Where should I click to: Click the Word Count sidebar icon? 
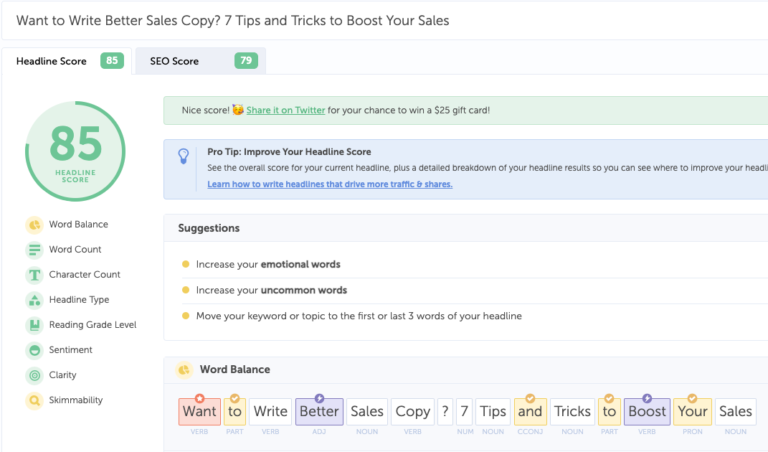[x=34, y=250]
